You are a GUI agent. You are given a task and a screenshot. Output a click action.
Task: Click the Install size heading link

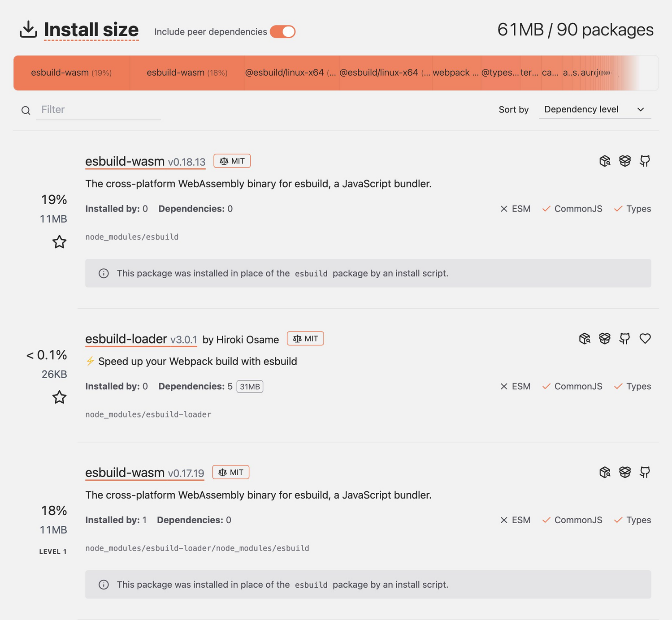click(91, 30)
